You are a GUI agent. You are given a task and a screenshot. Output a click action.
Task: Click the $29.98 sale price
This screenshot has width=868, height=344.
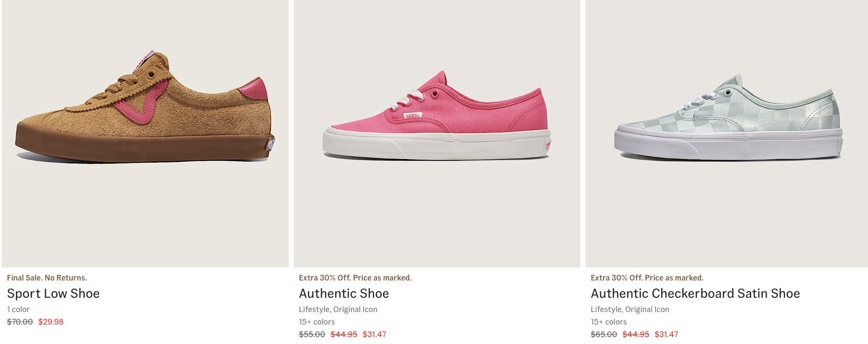(x=51, y=322)
